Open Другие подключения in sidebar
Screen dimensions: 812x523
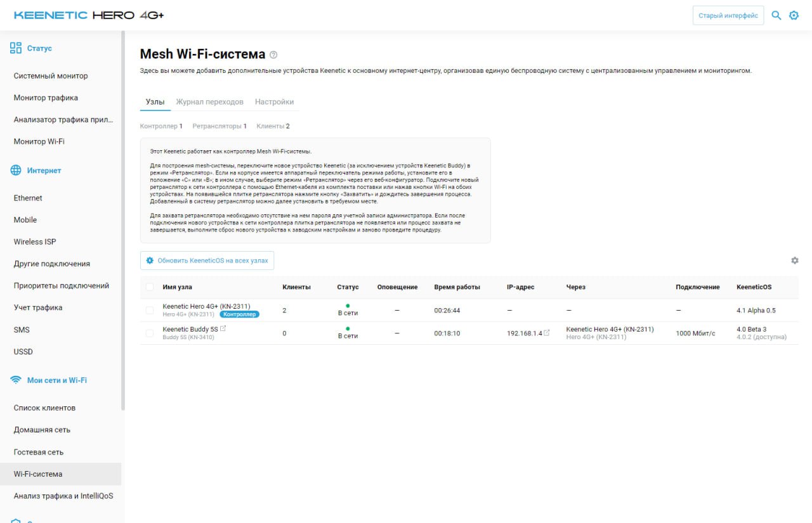tap(52, 264)
